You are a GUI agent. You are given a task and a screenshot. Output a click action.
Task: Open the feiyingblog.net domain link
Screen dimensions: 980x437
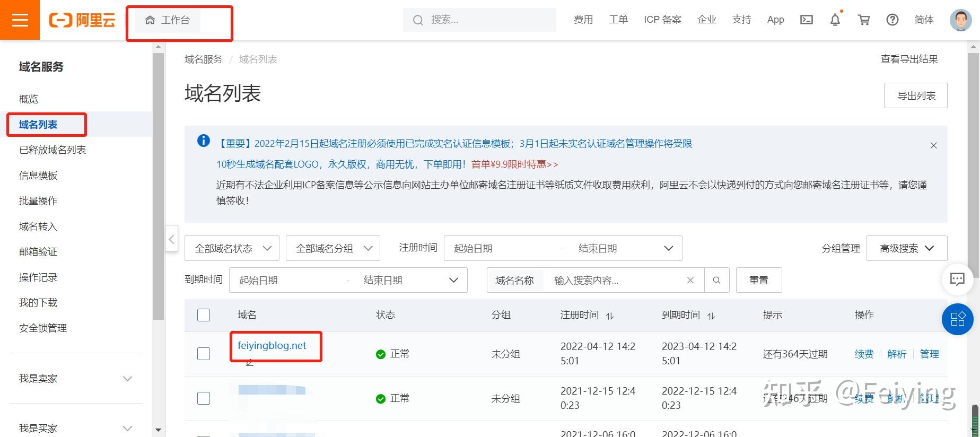(x=272, y=346)
